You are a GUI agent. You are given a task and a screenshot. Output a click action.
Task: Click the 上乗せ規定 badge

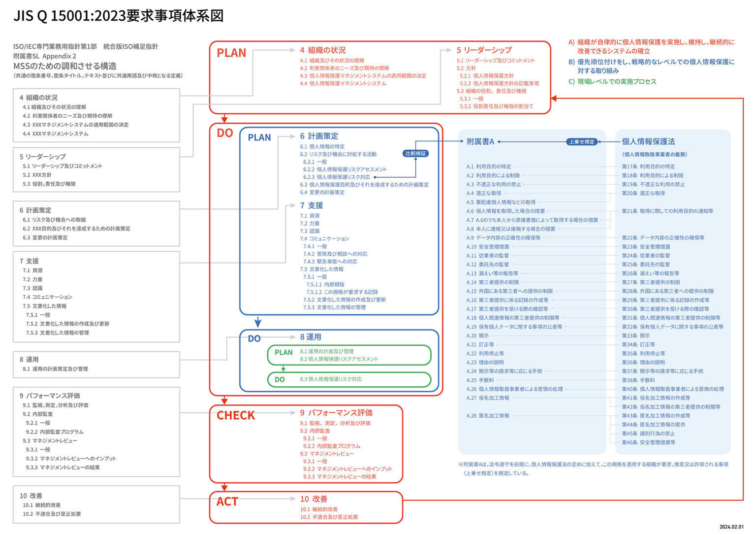click(582, 141)
